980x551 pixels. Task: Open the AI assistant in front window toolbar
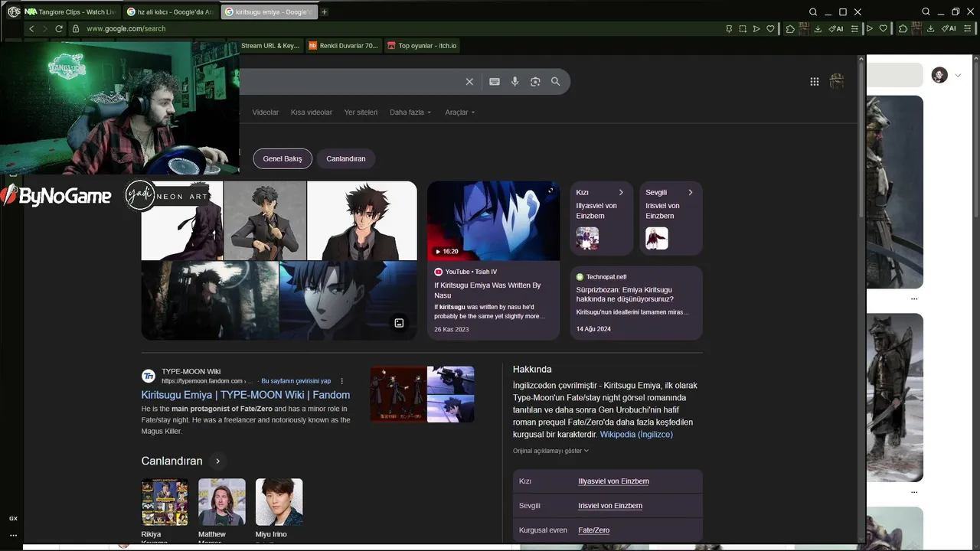coord(836,28)
